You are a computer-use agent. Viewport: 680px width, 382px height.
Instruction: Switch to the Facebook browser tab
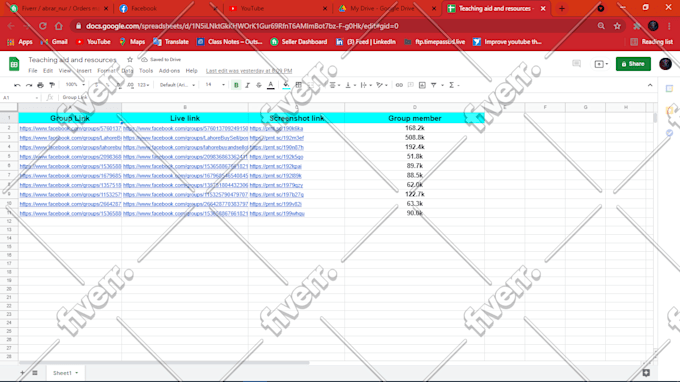[x=168, y=8]
